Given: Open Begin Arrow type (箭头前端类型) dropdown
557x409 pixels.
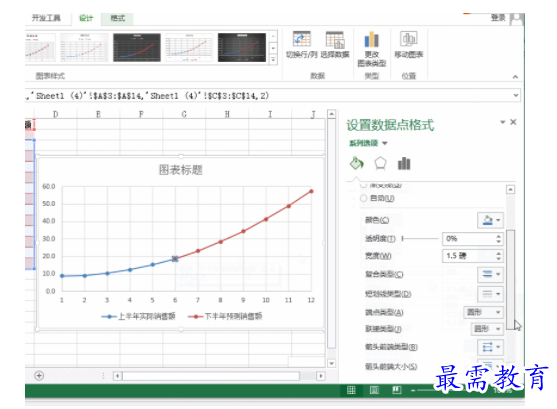Looking at the screenshot, I should click(x=490, y=347).
